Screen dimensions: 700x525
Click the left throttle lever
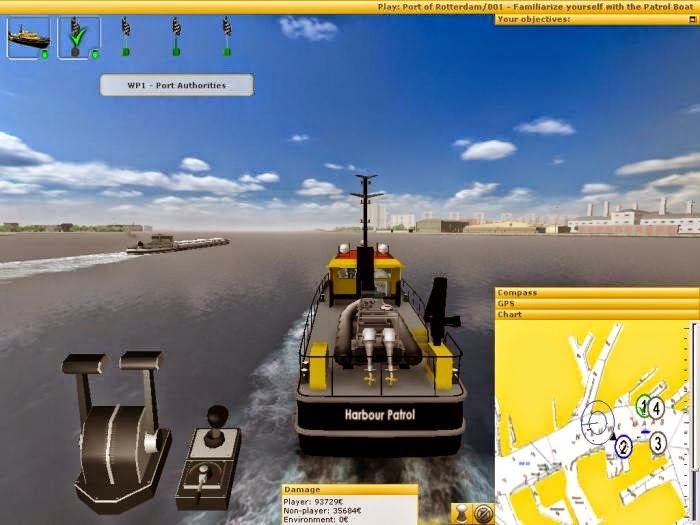tap(85, 379)
